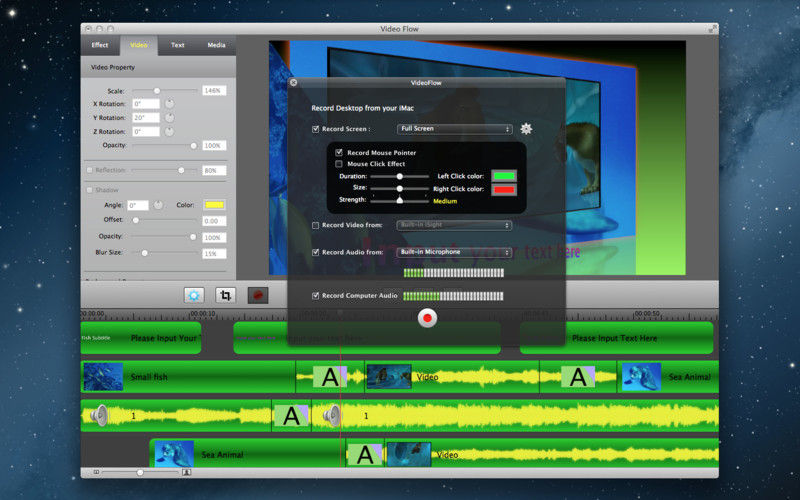Click the Reflection value field showing 80%

click(x=214, y=170)
